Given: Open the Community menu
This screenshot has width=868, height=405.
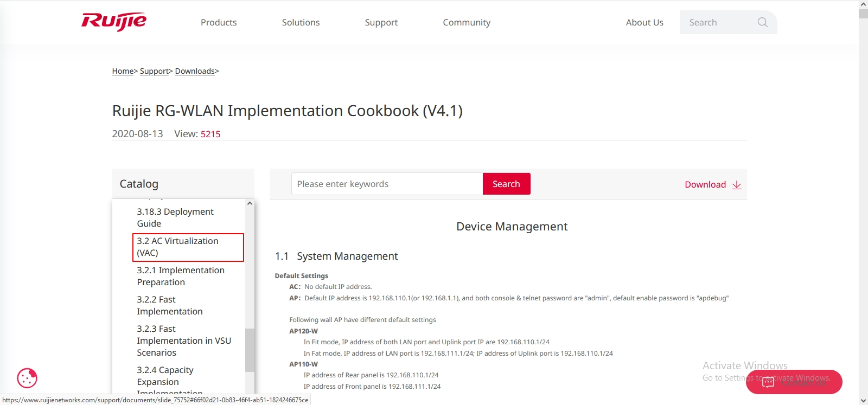Looking at the screenshot, I should pyautogui.click(x=467, y=22).
